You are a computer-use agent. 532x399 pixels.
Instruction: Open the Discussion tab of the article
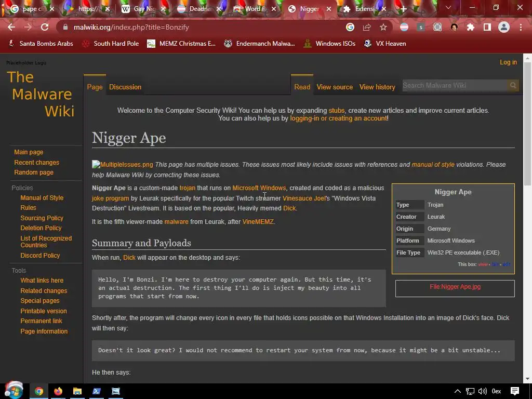coord(125,87)
